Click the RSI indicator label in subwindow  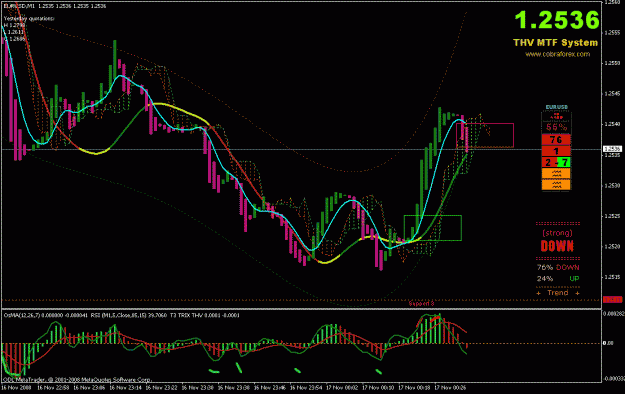[x=129, y=315]
